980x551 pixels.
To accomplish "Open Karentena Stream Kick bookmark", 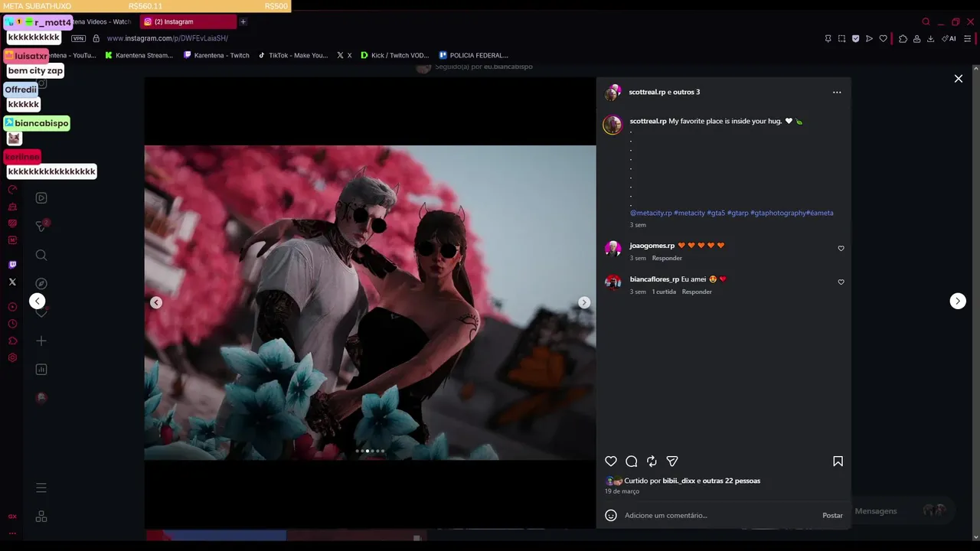I will click(139, 55).
